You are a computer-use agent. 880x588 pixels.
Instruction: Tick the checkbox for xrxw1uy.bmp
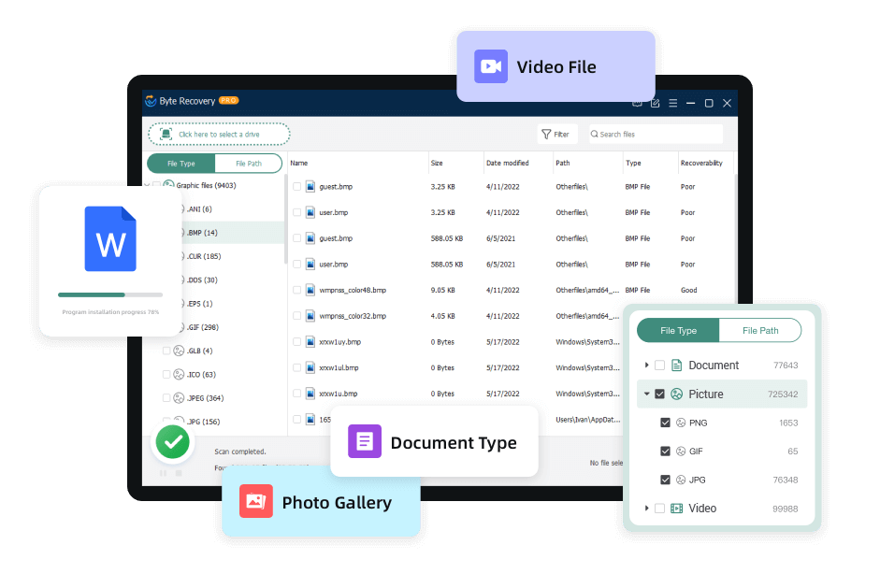(x=296, y=342)
